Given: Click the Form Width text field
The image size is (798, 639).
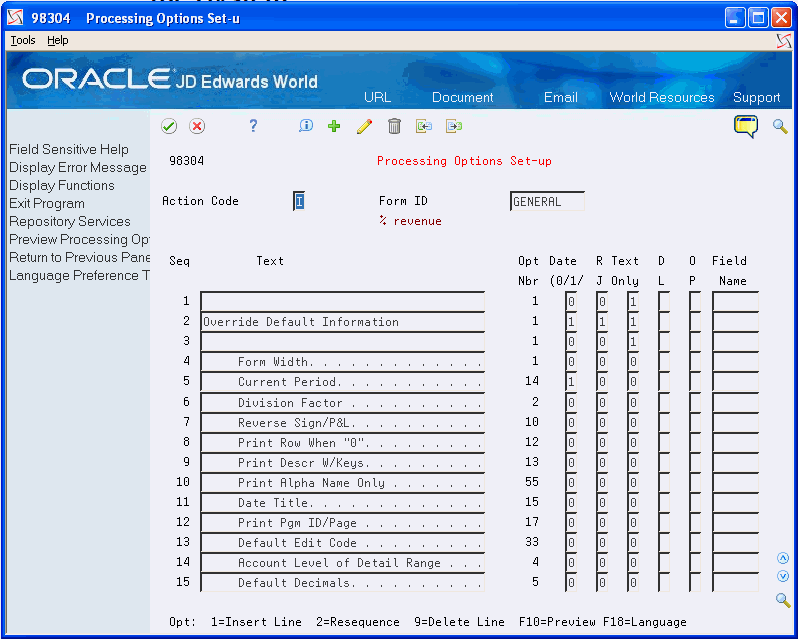Looking at the screenshot, I should (343, 362).
